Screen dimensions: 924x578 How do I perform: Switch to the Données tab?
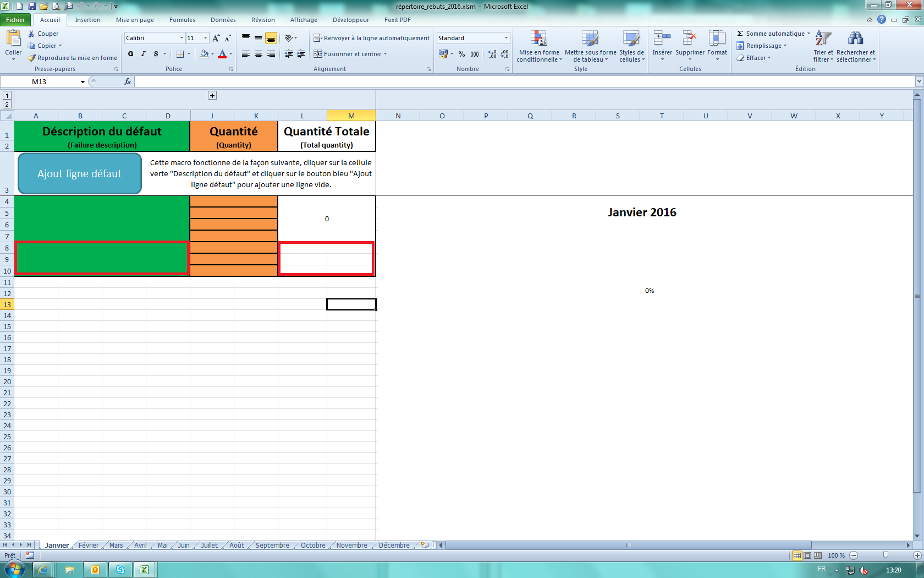223,20
